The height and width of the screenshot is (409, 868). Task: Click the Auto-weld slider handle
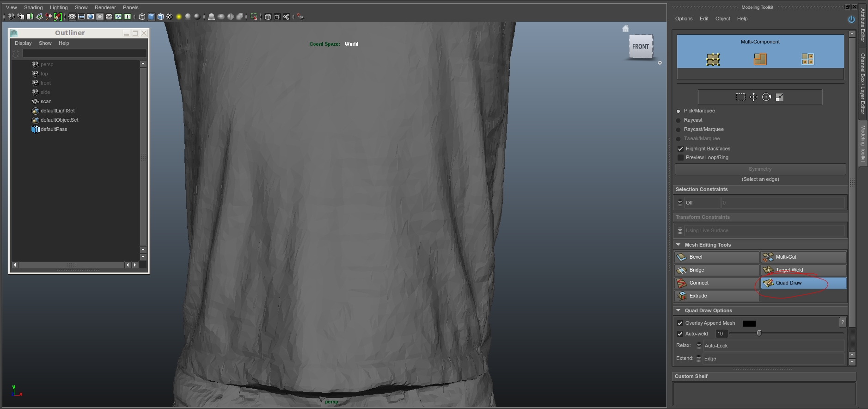click(x=758, y=333)
